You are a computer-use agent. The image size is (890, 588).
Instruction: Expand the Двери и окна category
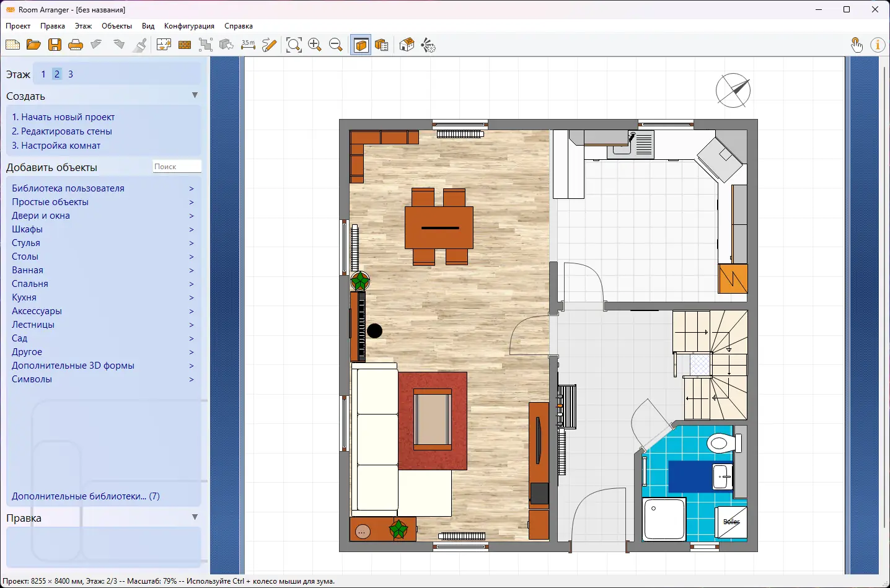[x=103, y=216]
